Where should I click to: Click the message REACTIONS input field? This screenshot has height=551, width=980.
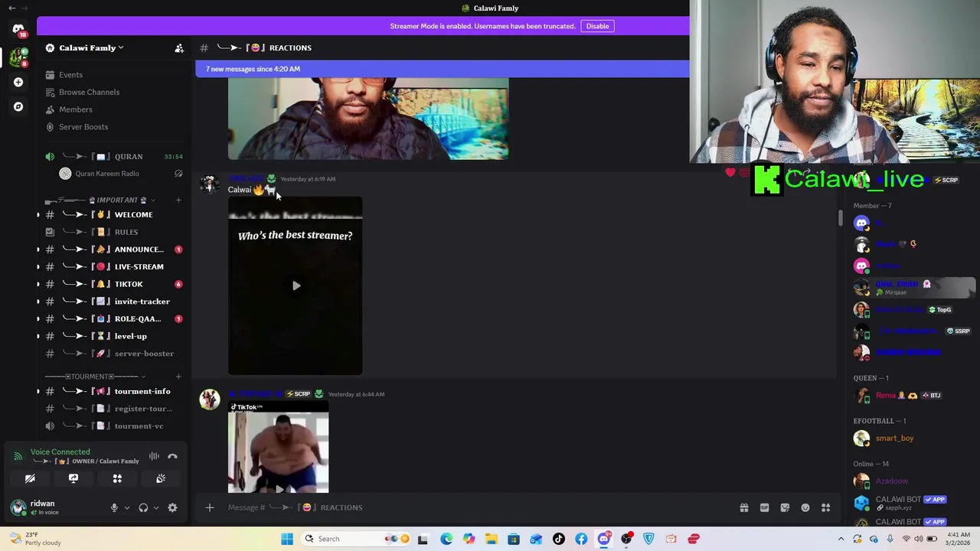coord(475,507)
